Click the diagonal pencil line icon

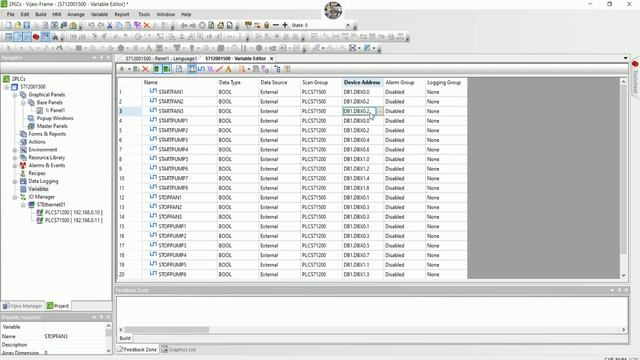coord(220,69)
